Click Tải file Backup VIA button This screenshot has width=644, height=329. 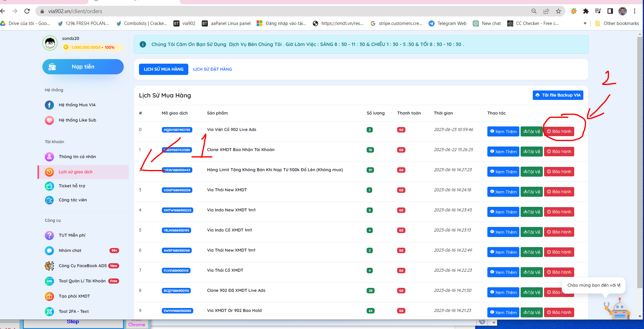coord(558,95)
